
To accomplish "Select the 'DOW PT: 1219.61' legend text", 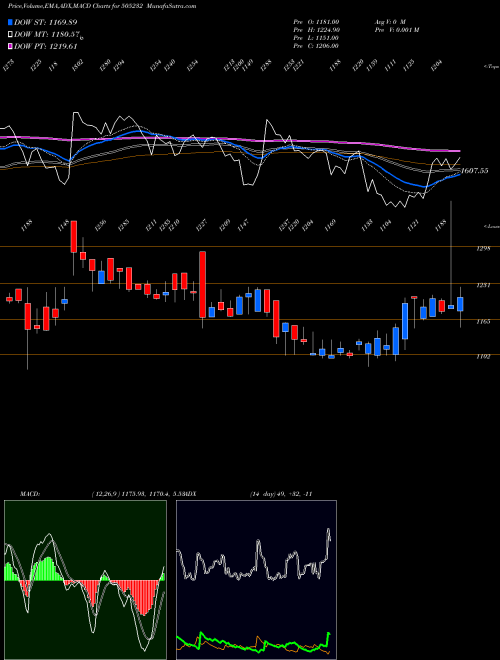I will [45, 46].
